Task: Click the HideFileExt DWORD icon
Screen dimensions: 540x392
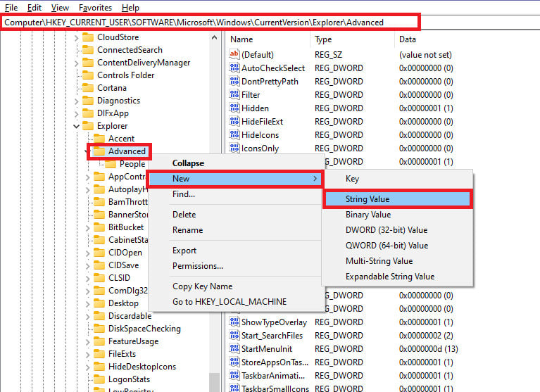Action: point(234,122)
